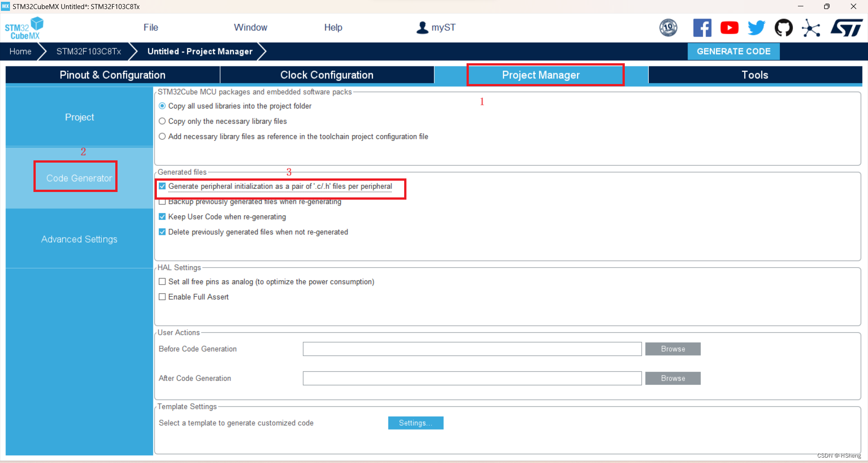Click the ST community network star icon
Image resolution: width=868 pixels, height=463 pixels.
[x=811, y=28]
